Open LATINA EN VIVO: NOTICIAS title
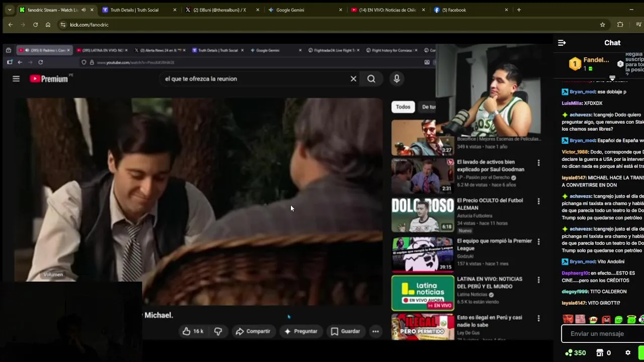Screen dimensions: 644x362 [x=490, y=283]
